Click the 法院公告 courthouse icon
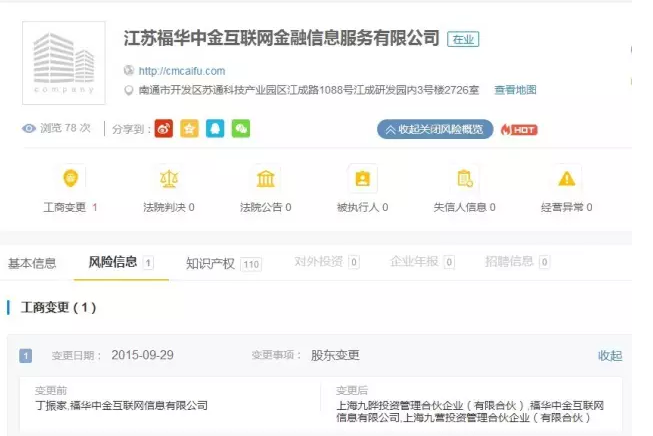 pos(266,179)
